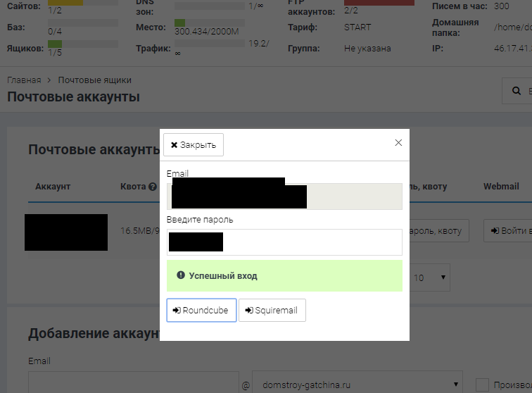Open webmail with Squiremail
This screenshot has width=532, height=393.
point(272,310)
